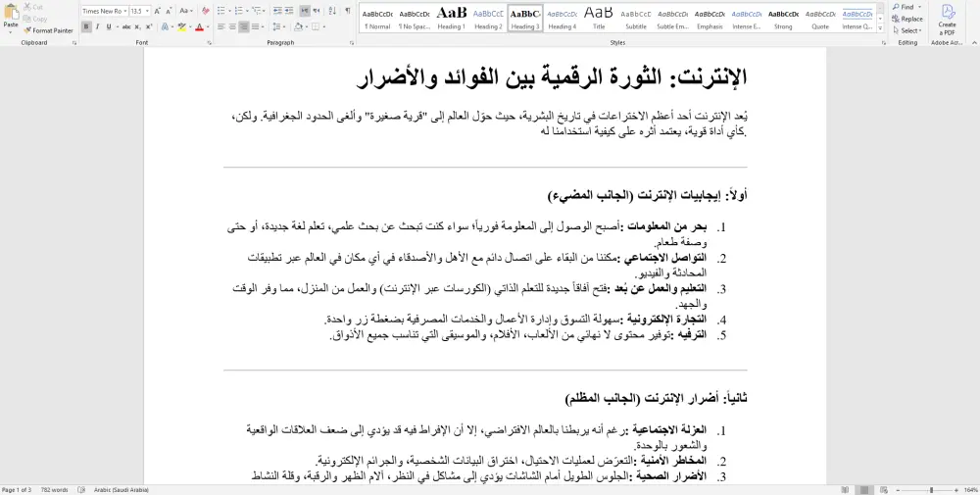Image resolution: width=980 pixels, height=495 pixels.
Task: Apply the Title style
Action: (599, 18)
